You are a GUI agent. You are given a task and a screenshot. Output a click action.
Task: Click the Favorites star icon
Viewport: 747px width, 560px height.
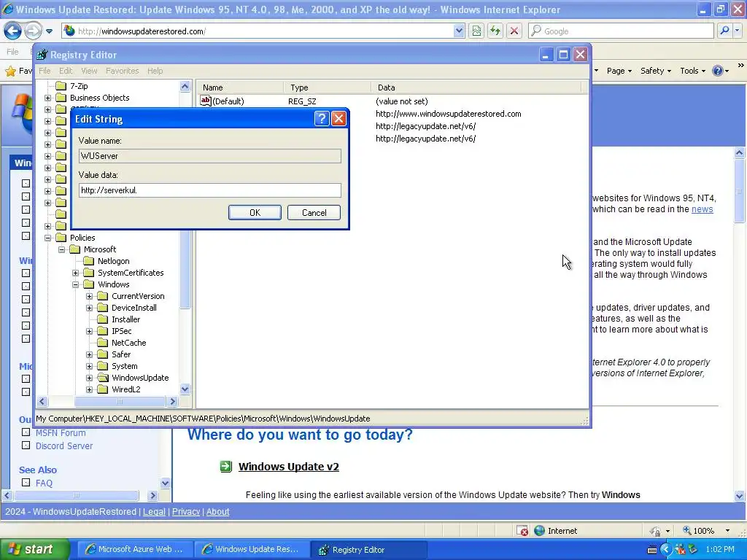[x=10, y=71]
